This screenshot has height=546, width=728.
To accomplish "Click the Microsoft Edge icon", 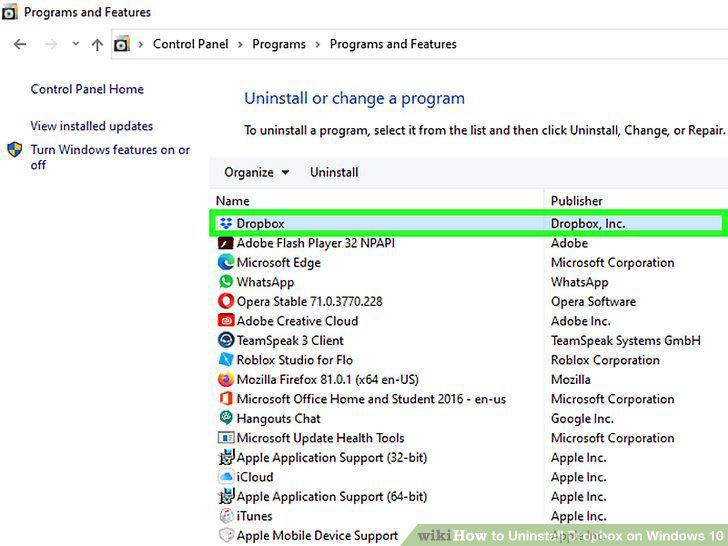I will coord(226,262).
